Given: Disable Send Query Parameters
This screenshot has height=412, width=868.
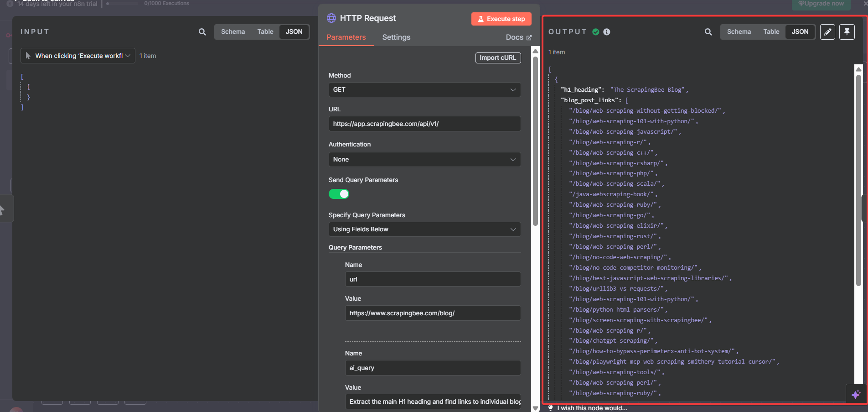Looking at the screenshot, I should pyautogui.click(x=339, y=194).
